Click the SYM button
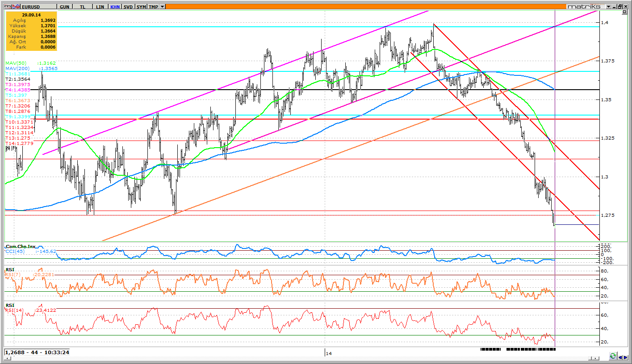 141,7
